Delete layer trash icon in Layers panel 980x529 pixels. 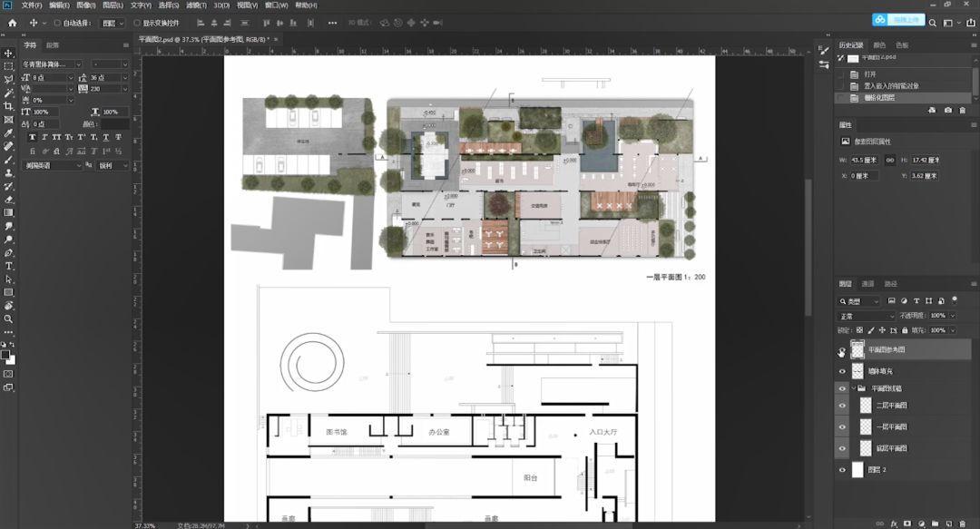point(963,524)
